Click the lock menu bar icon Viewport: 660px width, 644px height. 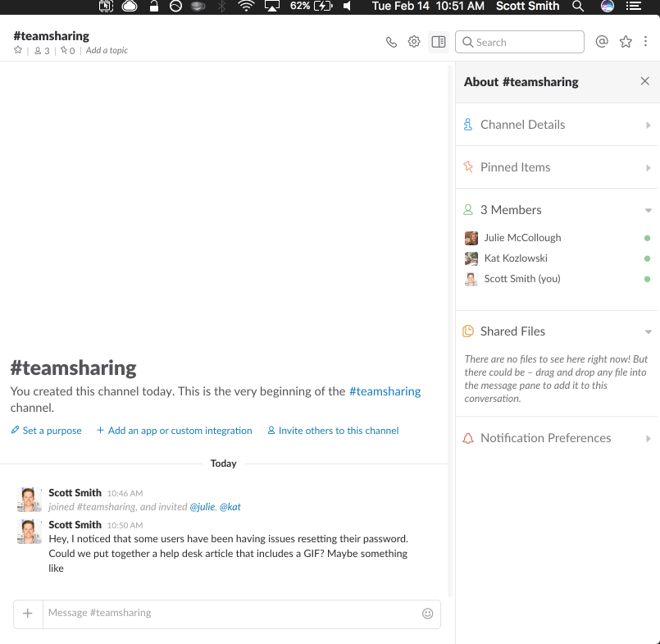pos(154,7)
